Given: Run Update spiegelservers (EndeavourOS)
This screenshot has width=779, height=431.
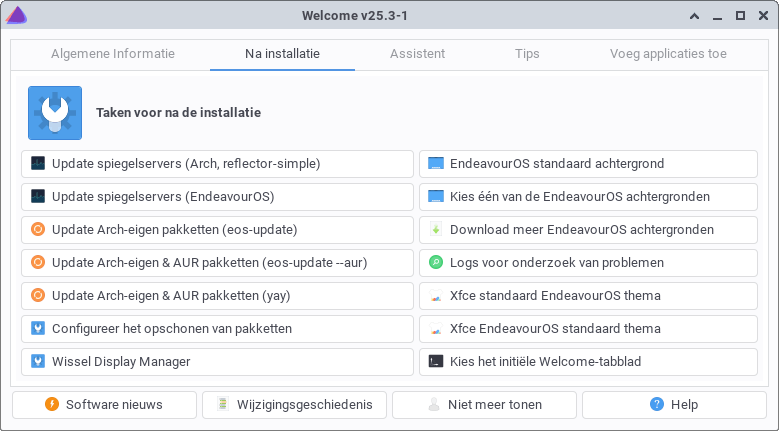Looking at the screenshot, I should coord(217,197).
